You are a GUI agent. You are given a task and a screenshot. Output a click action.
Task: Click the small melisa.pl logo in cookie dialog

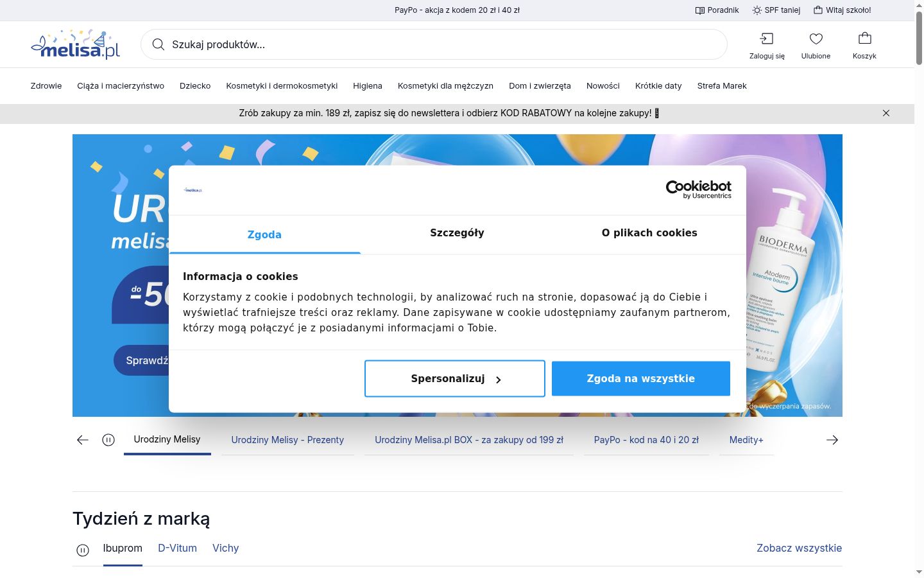click(x=193, y=190)
